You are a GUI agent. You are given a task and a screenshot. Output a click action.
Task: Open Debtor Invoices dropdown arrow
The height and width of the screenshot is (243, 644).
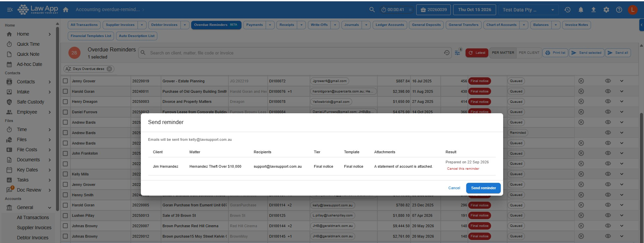pos(185,25)
